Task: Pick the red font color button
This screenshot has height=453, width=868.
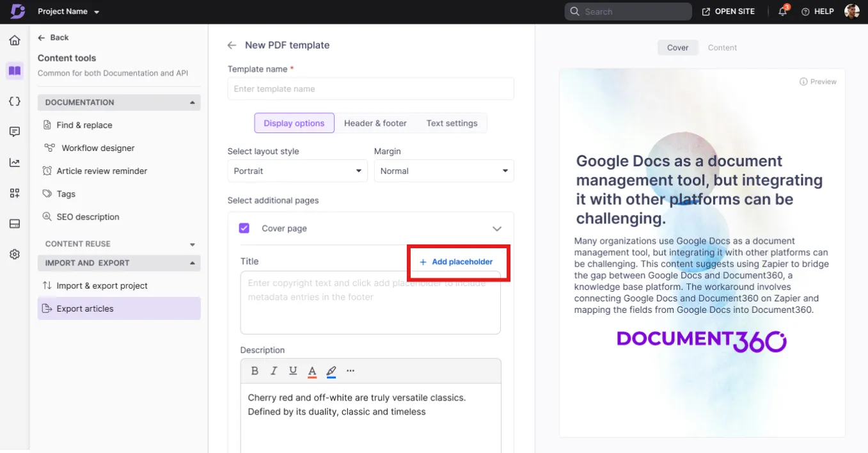Action: [x=312, y=371]
